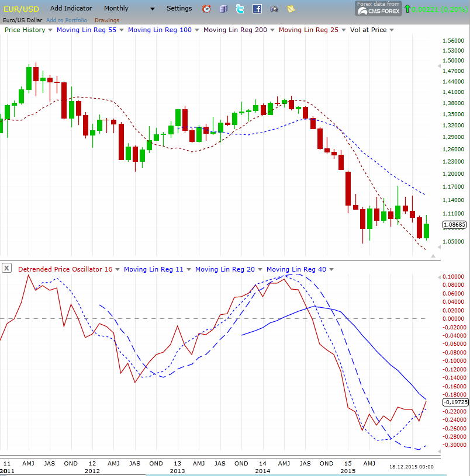The image size is (470, 476).
Task: Click the 1.08685 price label marker
Action: (x=454, y=225)
